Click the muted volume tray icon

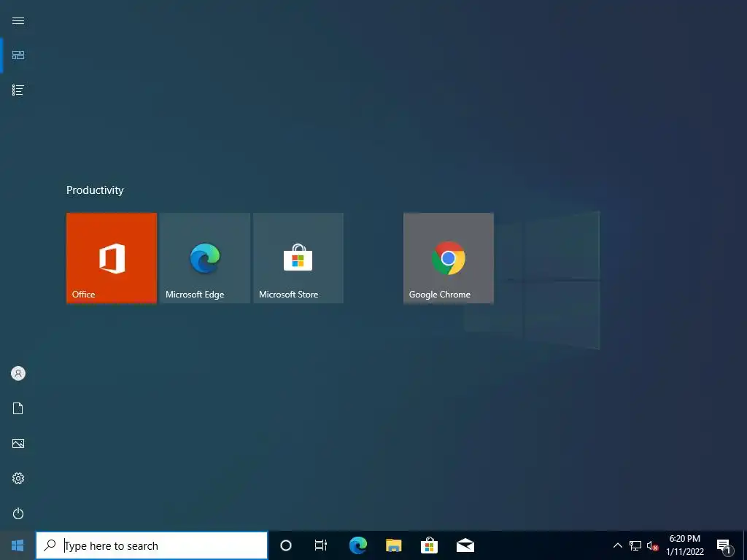pyautogui.click(x=652, y=545)
